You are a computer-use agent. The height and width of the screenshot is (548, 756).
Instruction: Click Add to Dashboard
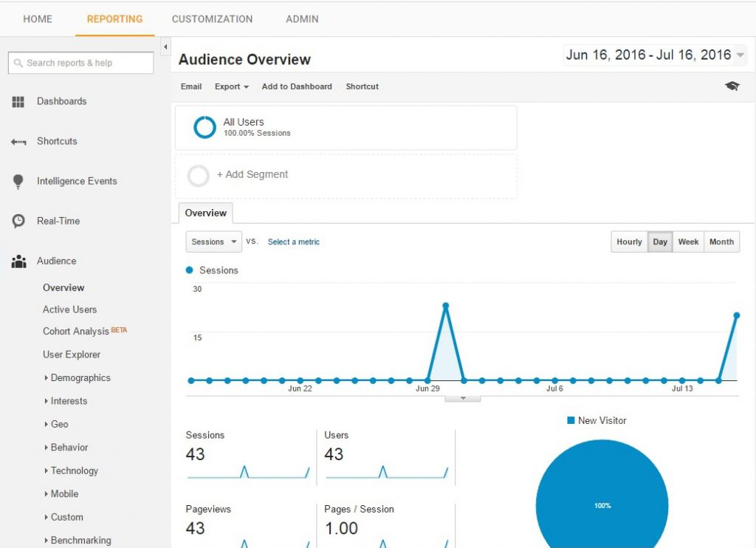[296, 86]
